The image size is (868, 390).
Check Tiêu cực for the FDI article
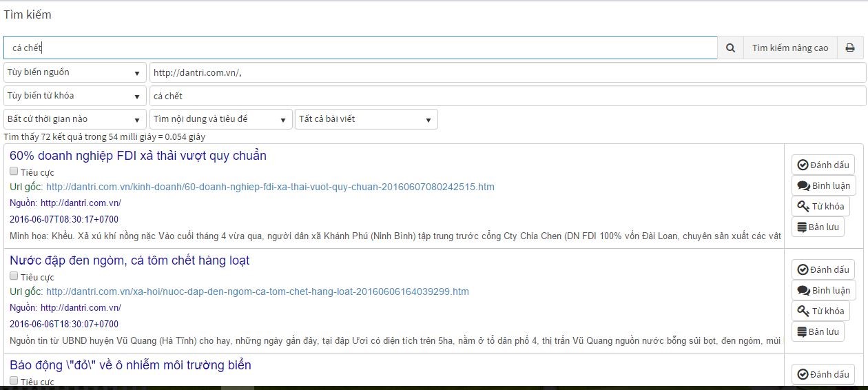[14, 172]
